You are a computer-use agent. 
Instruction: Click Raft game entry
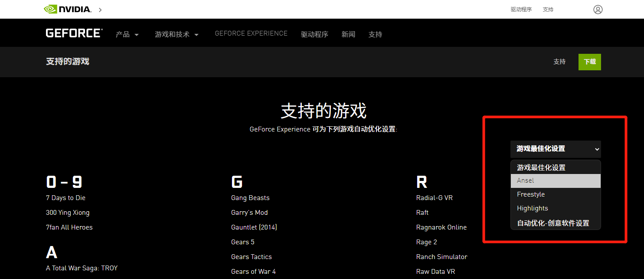click(x=422, y=213)
